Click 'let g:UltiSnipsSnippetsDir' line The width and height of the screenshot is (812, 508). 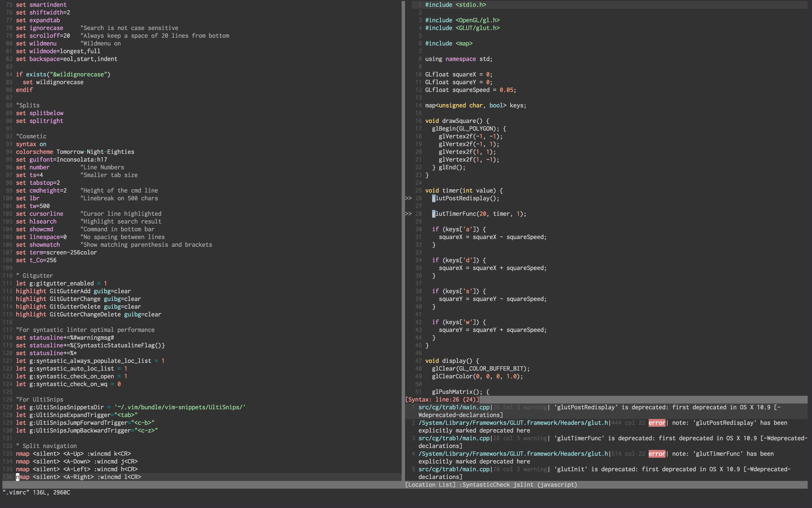(131, 407)
